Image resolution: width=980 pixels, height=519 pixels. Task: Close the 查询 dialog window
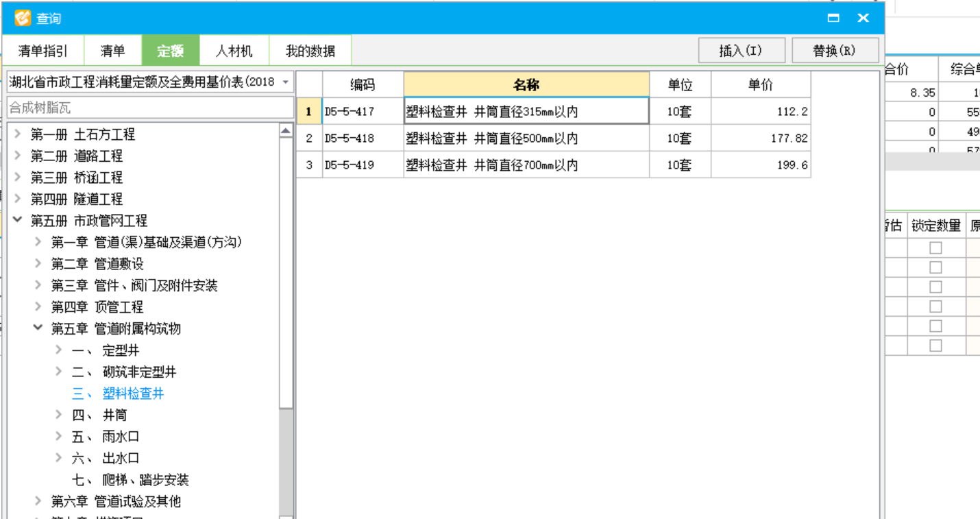point(863,19)
